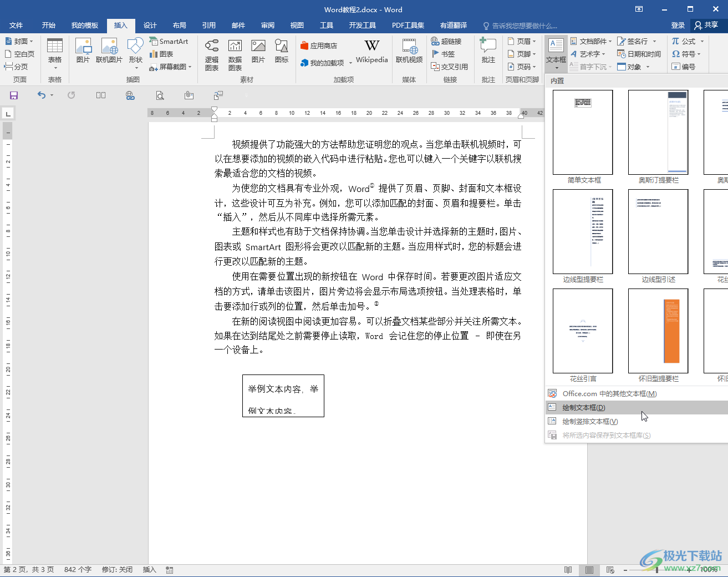The image size is (728, 577).
Task: Open the 屏幕截图 screenshot dropdown
Action: (x=170, y=67)
